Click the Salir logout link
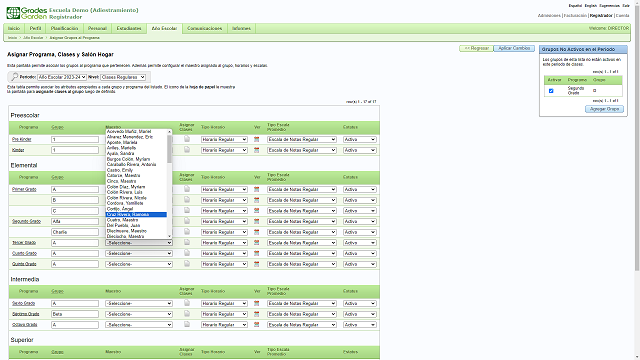Screen dimensions: 640x360 point(626,6)
